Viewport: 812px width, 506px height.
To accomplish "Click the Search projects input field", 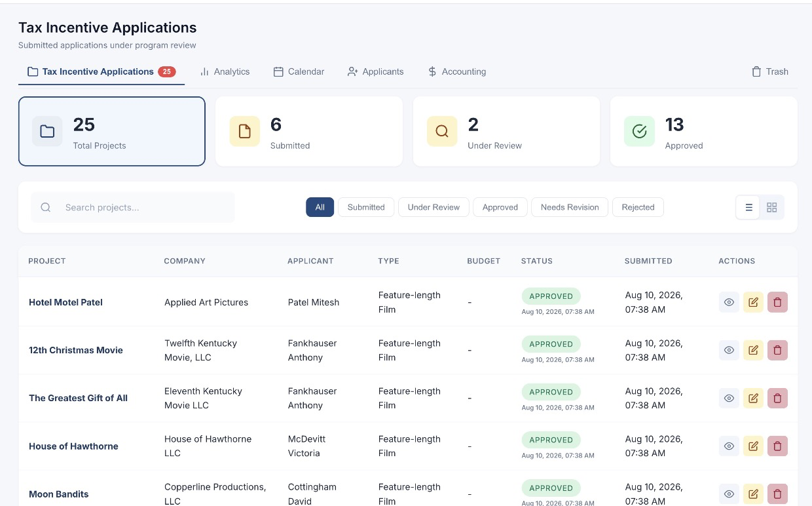I will 133,207.
